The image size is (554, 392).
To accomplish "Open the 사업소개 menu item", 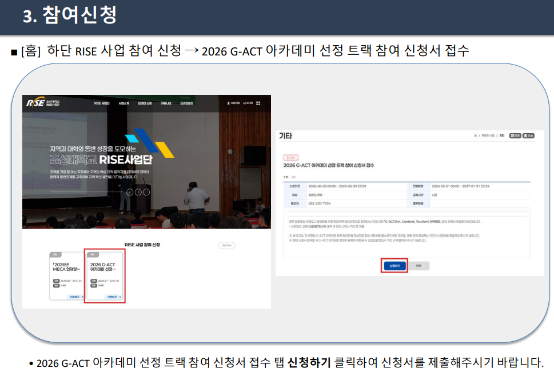I will click(123, 103).
